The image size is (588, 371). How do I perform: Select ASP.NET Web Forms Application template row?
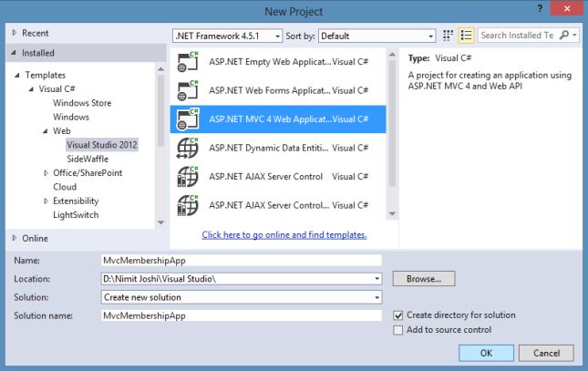coord(278,90)
